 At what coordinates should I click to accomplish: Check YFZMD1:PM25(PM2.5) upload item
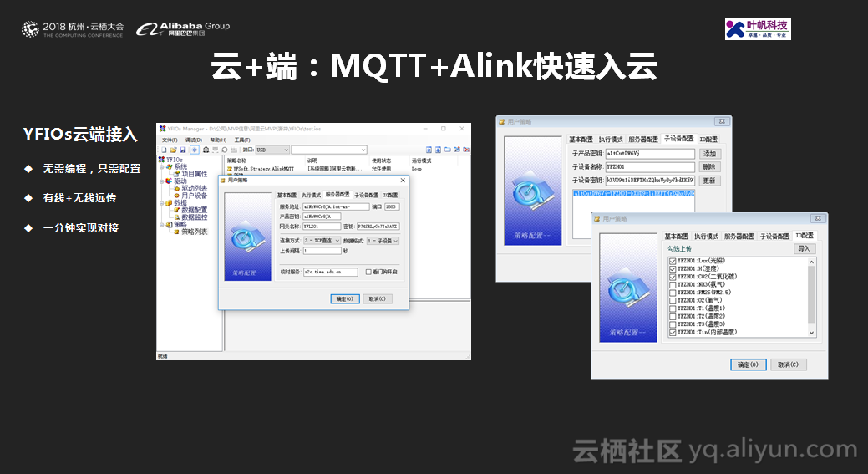(672, 293)
